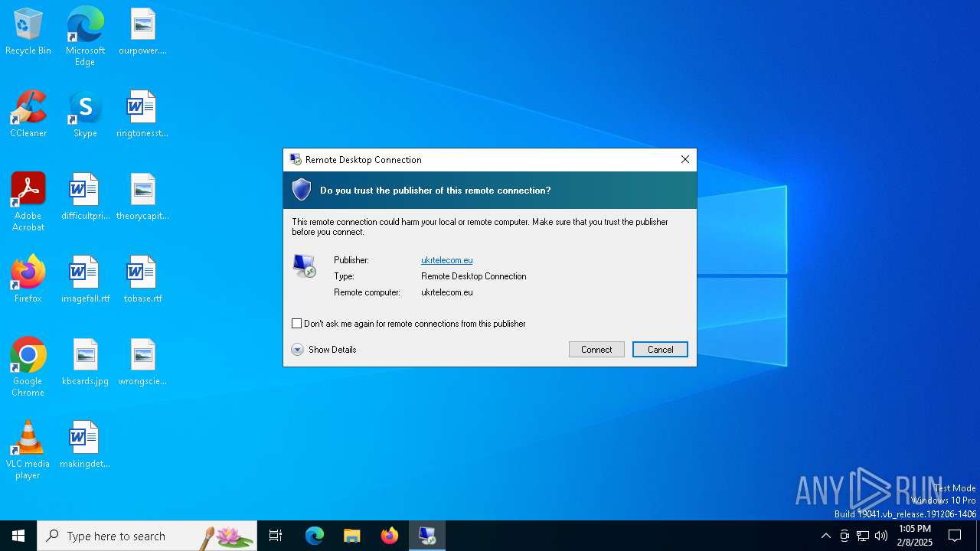Open Google Chrome desktop shortcut
Screen dimensions: 980x551
(28, 367)
